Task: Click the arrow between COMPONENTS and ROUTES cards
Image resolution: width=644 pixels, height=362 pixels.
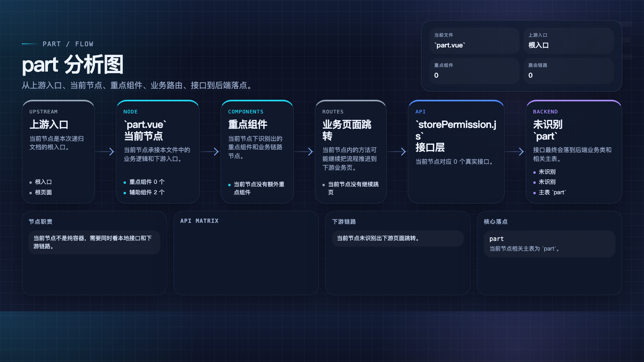Action: click(304, 152)
